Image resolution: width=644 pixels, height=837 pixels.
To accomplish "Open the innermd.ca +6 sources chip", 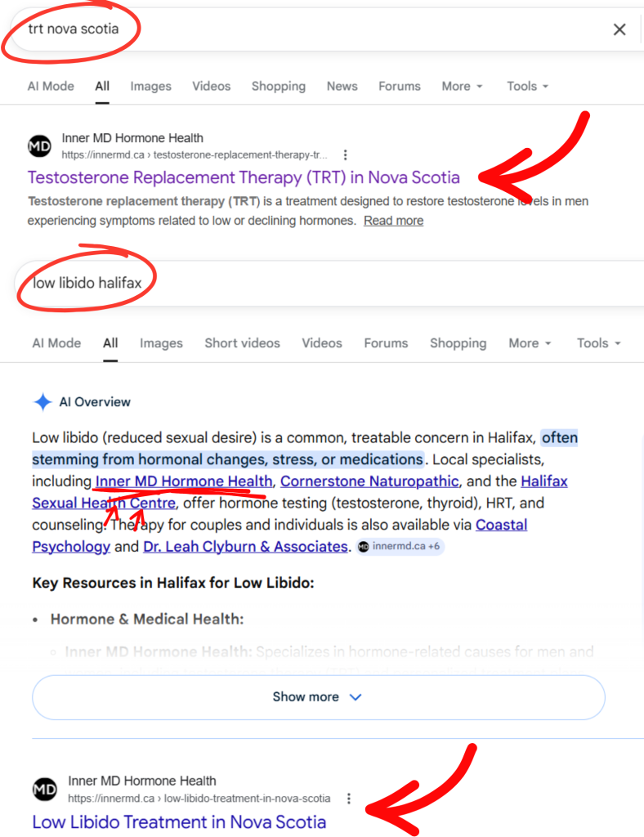I will [401, 547].
